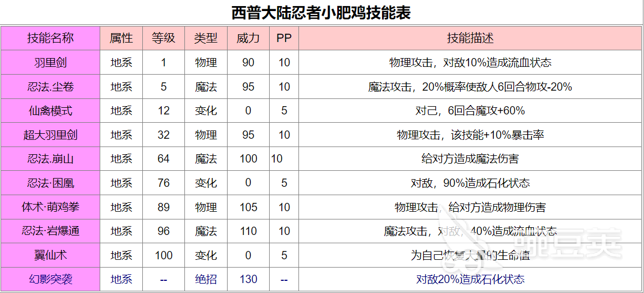Screen dimensions: 644x293
Task: Select the 技能描述 column header
Action: [x=470, y=39]
